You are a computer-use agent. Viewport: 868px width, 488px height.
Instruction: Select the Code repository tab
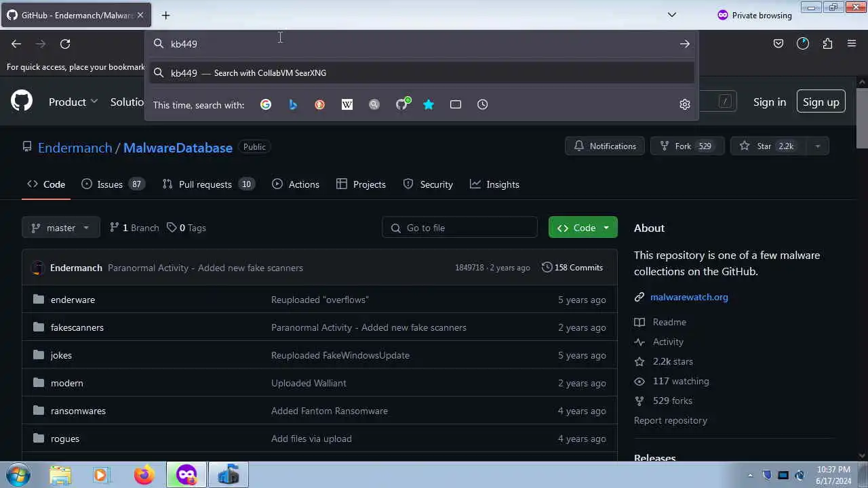coord(46,184)
